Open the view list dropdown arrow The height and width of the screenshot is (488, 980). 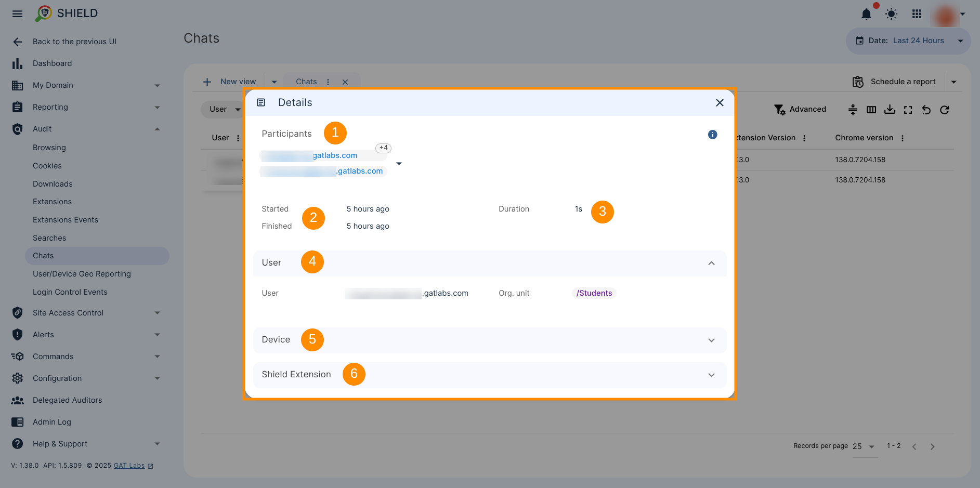(x=274, y=82)
